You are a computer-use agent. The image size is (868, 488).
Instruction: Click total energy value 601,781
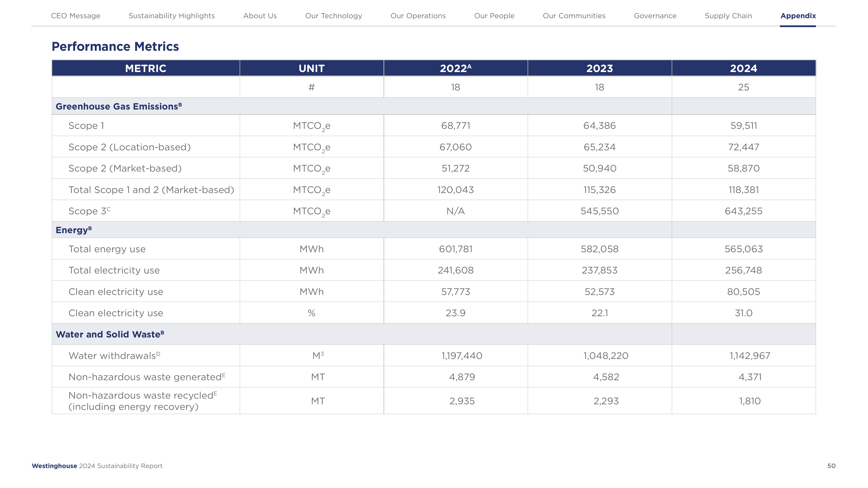click(x=455, y=249)
